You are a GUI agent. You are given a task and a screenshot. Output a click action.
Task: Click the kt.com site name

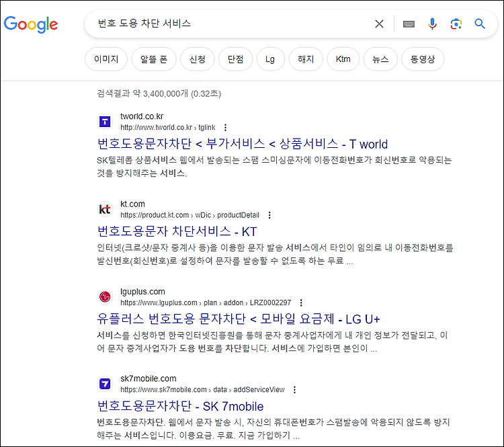coord(132,204)
